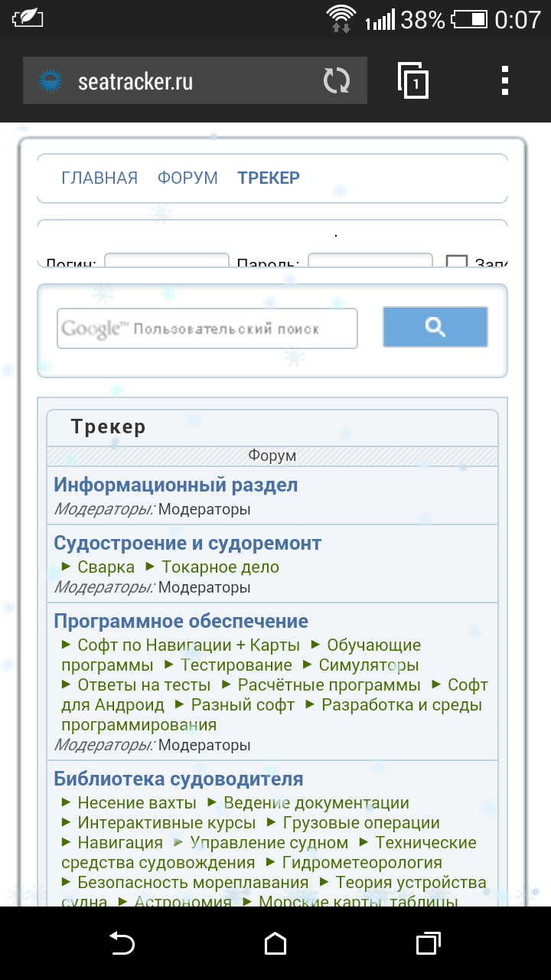This screenshot has height=980, width=551.
Task: Open Информационный раздел forum
Action: (x=175, y=485)
